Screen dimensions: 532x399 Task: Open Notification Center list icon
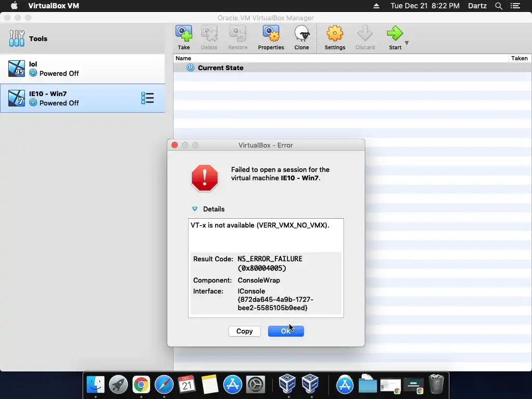coord(515,6)
